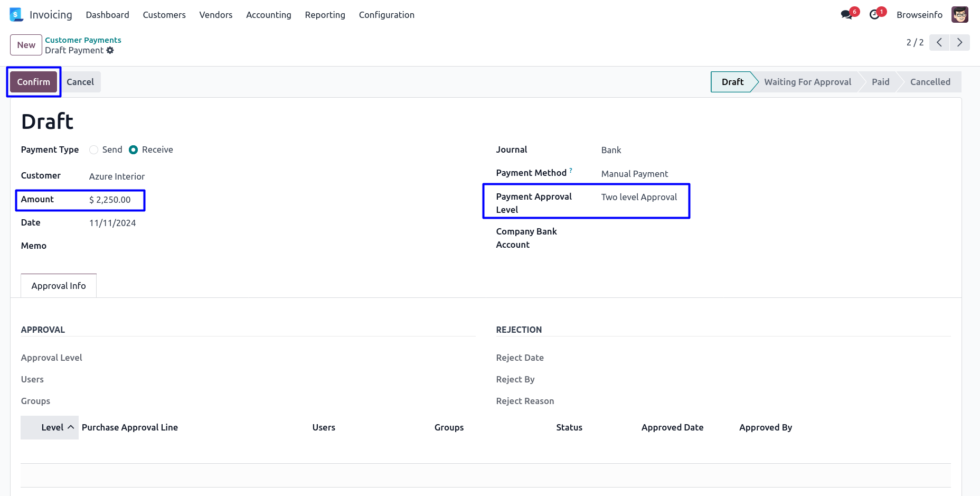This screenshot has width=980, height=496.
Task: Open the chat messages icon
Action: (x=847, y=15)
